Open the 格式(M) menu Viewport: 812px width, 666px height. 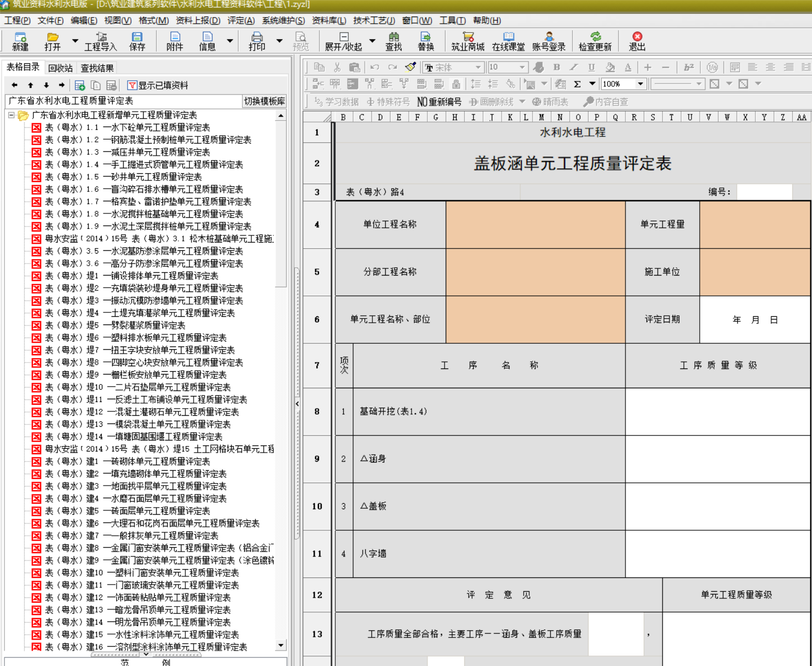153,20
